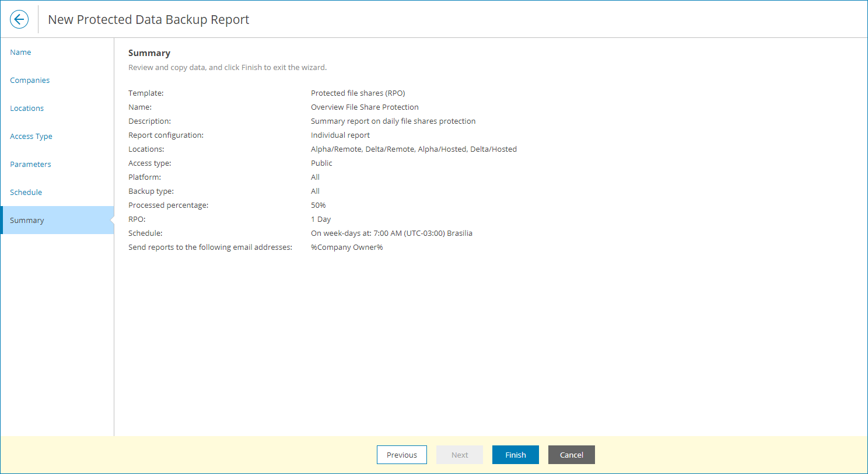Click Finish to complete the wizard

click(515, 455)
